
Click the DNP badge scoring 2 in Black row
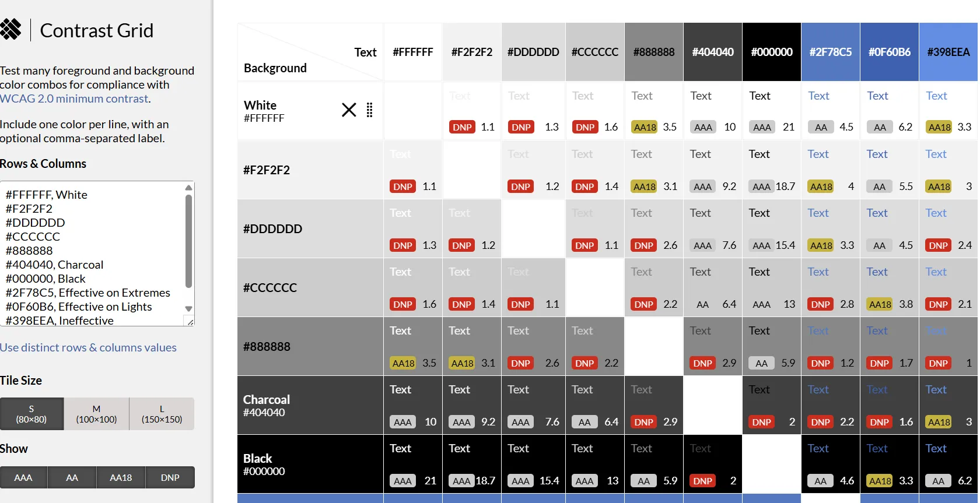703,481
